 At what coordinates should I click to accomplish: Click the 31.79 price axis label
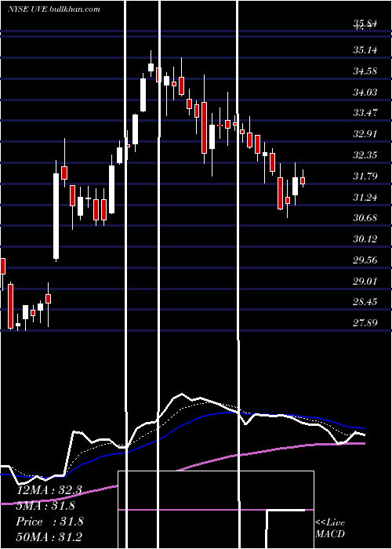click(365, 176)
